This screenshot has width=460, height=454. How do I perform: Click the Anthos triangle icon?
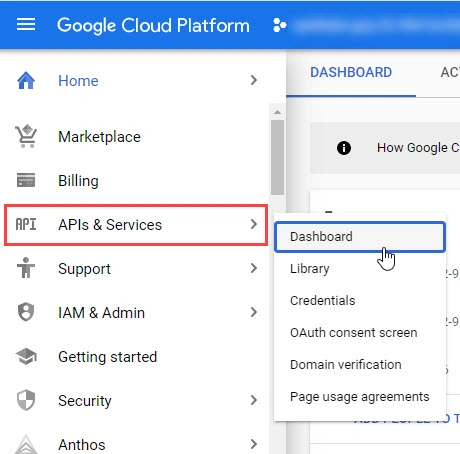(26, 444)
